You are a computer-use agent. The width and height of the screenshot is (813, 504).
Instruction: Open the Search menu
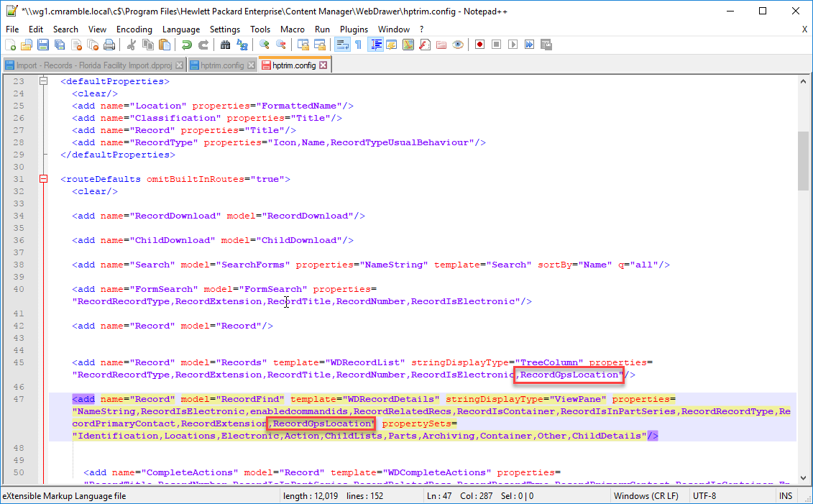click(65, 29)
